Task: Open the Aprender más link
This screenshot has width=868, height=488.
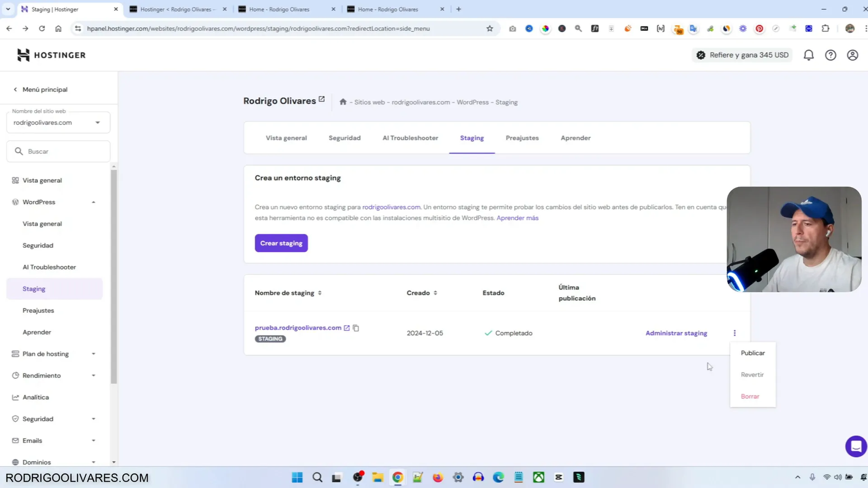Action: coord(517,217)
